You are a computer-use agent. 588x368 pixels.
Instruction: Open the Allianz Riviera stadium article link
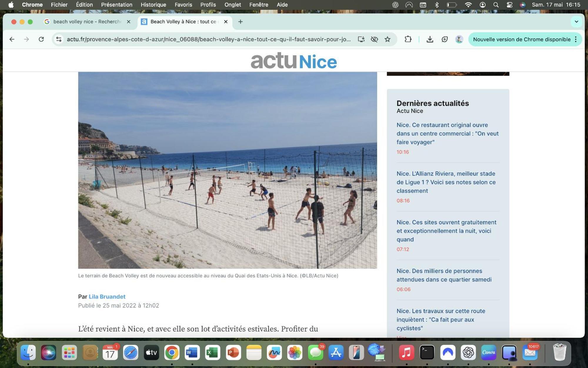pyautogui.click(x=446, y=182)
